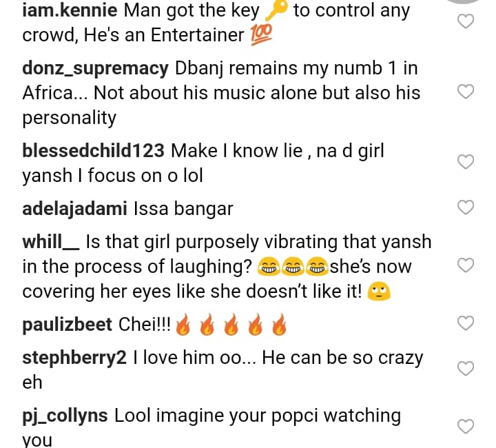Like whill__'s comment about laughing
The width and height of the screenshot is (496, 448).
pos(466,265)
